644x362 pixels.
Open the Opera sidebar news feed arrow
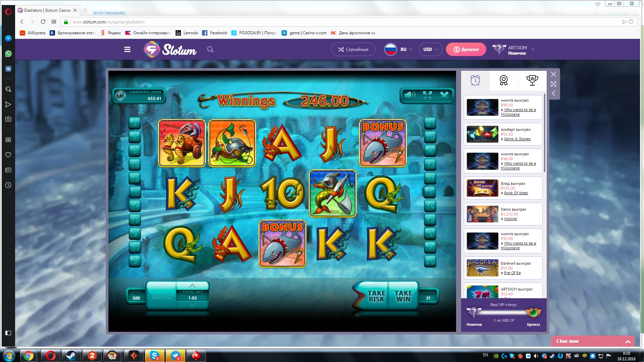click(x=8, y=105)
